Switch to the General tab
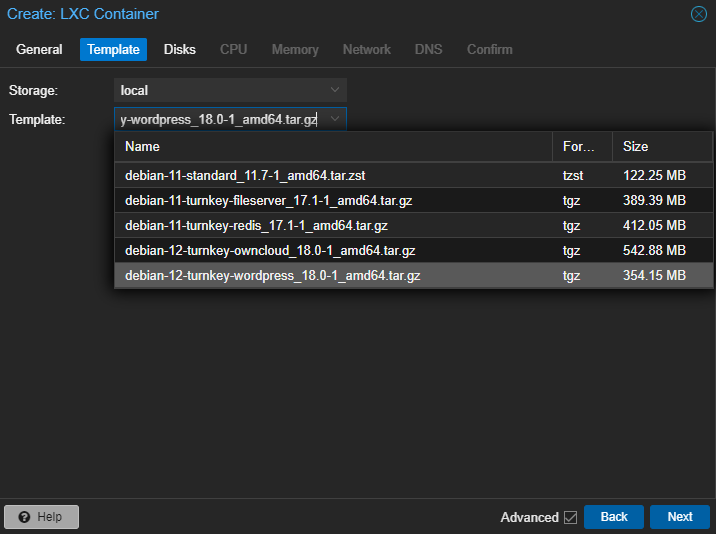 pos(39,49)
